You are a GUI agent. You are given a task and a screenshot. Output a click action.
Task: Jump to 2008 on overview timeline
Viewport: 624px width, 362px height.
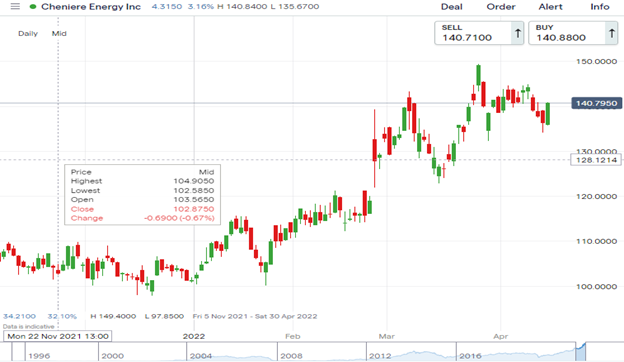tap(291, 356)
